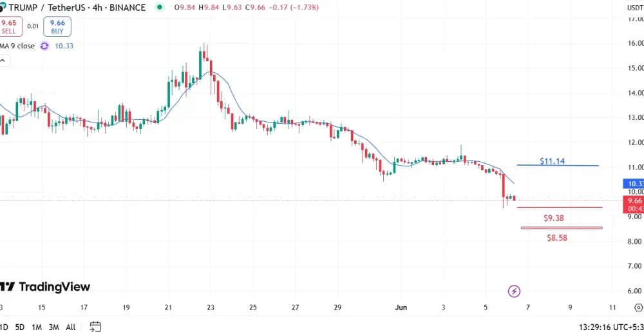Click the purple lightning flash icon
Image resolution: width=644 pixels, height=332 pixels.
[514, 291]
